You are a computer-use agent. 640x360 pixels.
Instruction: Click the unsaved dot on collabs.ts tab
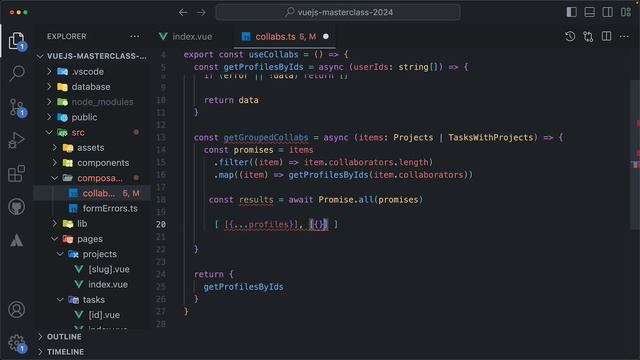pos(326,37)
